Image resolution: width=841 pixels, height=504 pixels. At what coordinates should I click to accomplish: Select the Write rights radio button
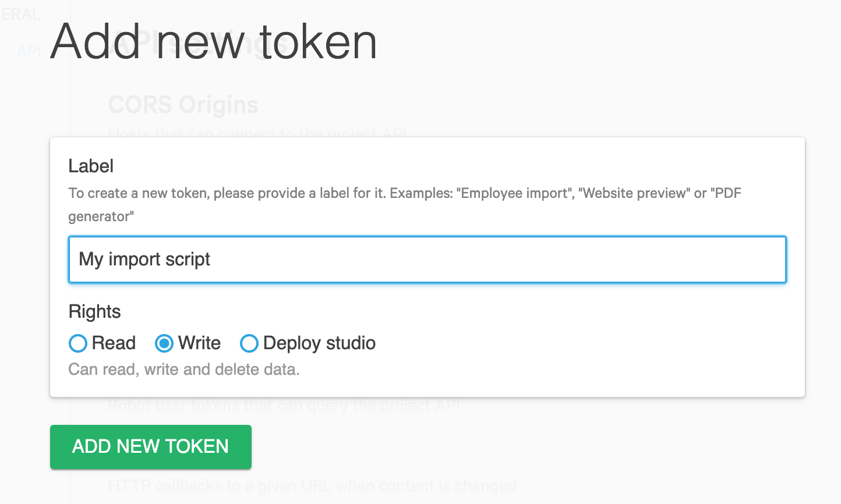pyautogui.click(x=164, y=343)
